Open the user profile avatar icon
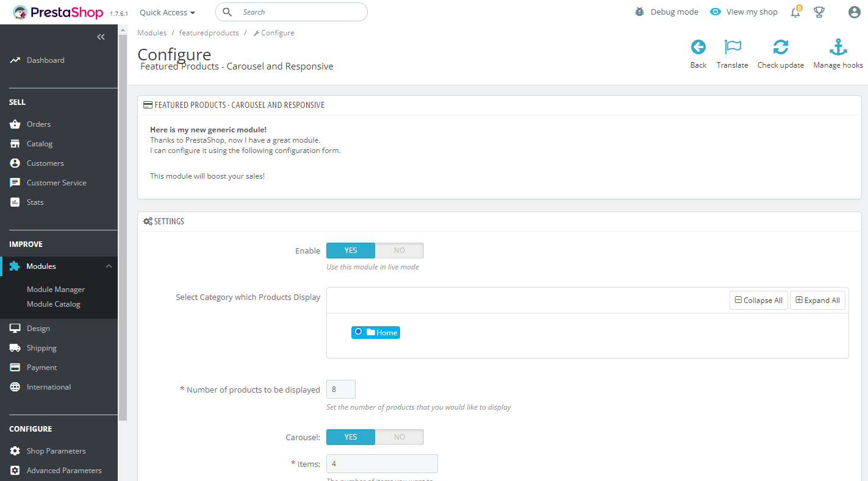 coord(854,12)
